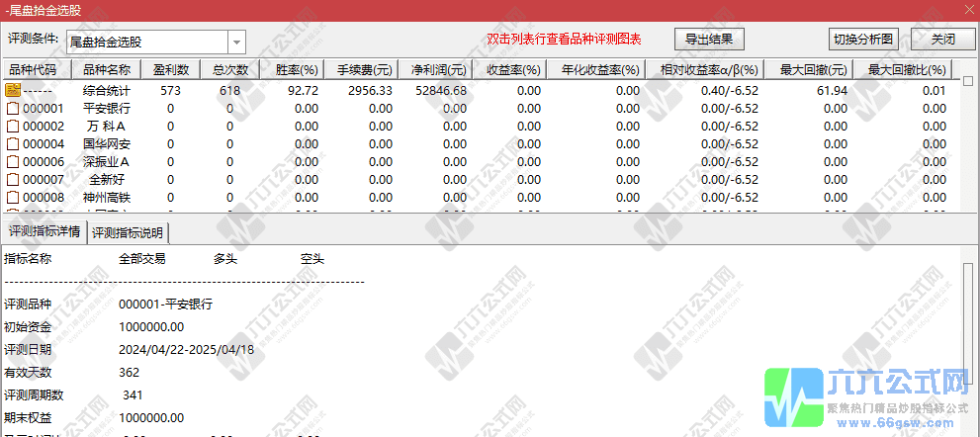This screenshot has width=980, height=437.
Task: Click the 0.40/-6.52 relative return cell
Action: coord(730,91)
